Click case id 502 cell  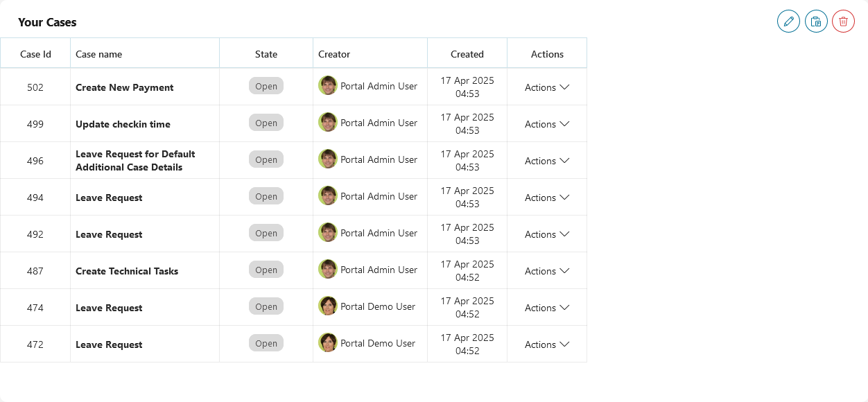tap(35, 87)
